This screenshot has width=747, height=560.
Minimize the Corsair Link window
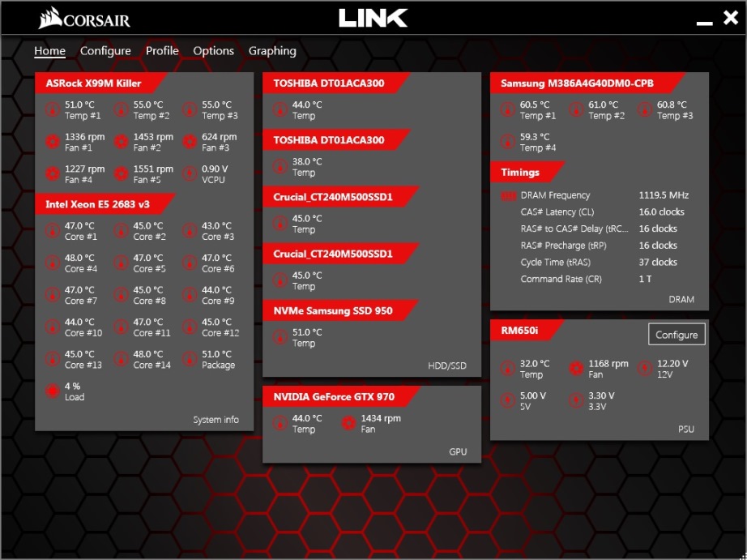pyautogui.click(x=704, y=22)
